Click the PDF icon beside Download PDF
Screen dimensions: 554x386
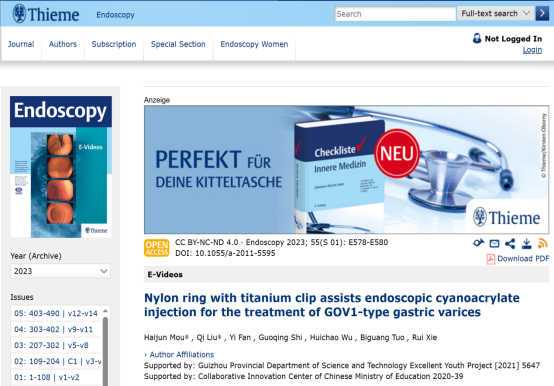coord(490,259)
